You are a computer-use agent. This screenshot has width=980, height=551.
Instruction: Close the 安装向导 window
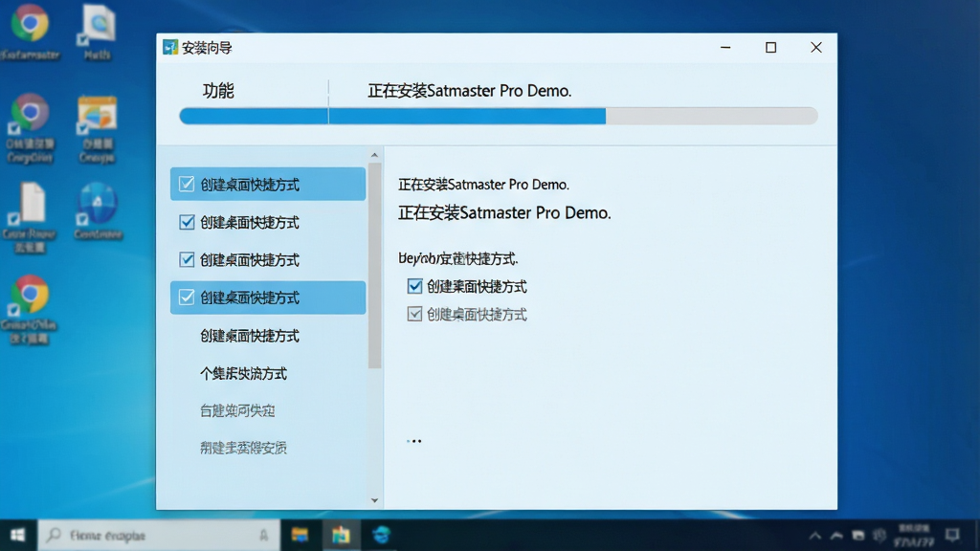pos(816,48)
